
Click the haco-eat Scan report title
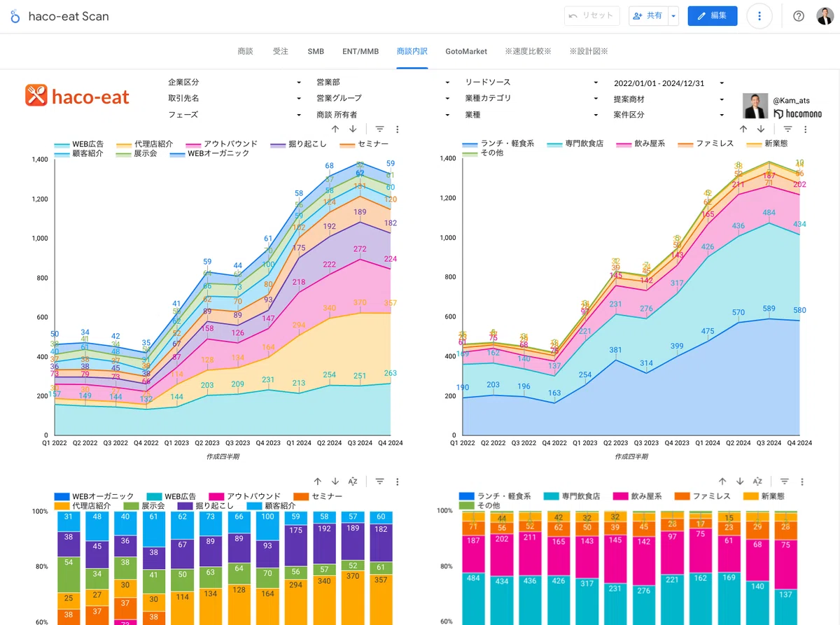pos(69,16)
